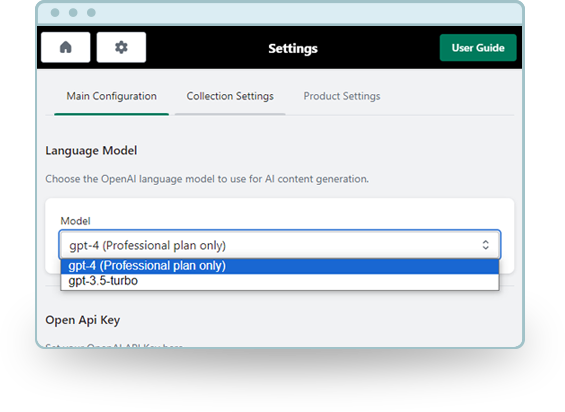The image size is (565, 412).
Task: Choose the gpt-3.5-turbo option
Action: coord(280,281)
